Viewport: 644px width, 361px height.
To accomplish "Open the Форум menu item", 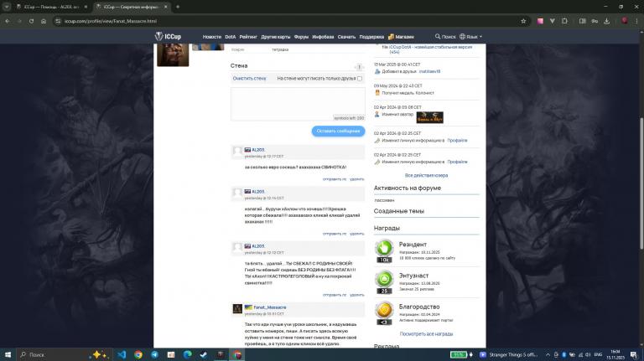I will [301, 37].
